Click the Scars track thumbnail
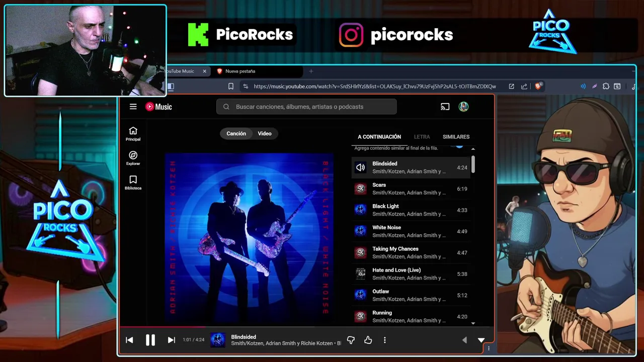Screen dimensions: 644x362 [360, 189]
